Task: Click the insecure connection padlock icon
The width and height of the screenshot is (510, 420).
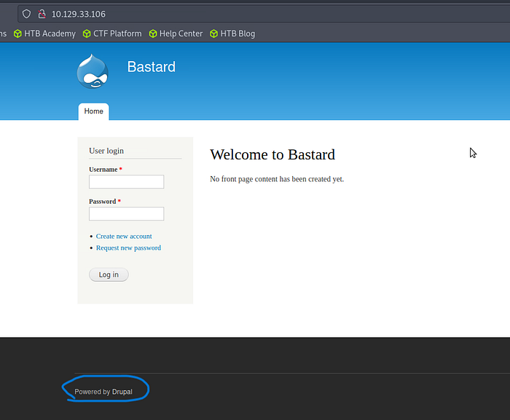Action: click(x=42, y=14)
